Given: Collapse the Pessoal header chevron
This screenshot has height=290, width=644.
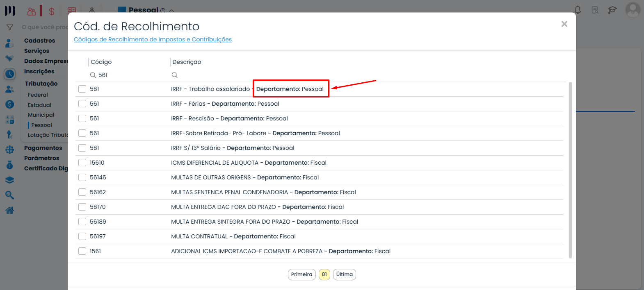Looking at the screenshot, I should (171, 11).
